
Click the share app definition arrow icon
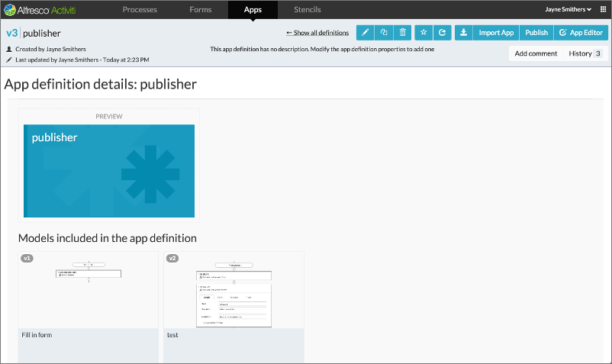(443, 33)
